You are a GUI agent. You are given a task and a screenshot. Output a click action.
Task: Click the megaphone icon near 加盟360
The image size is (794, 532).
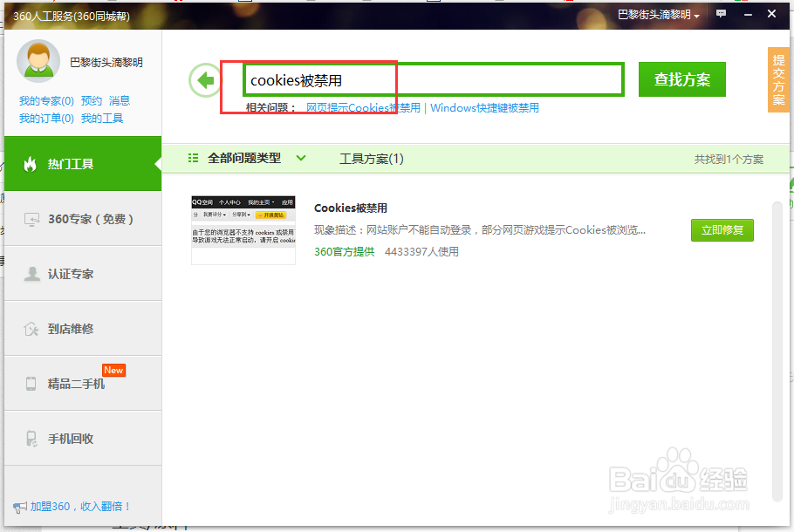coord(20,507)
